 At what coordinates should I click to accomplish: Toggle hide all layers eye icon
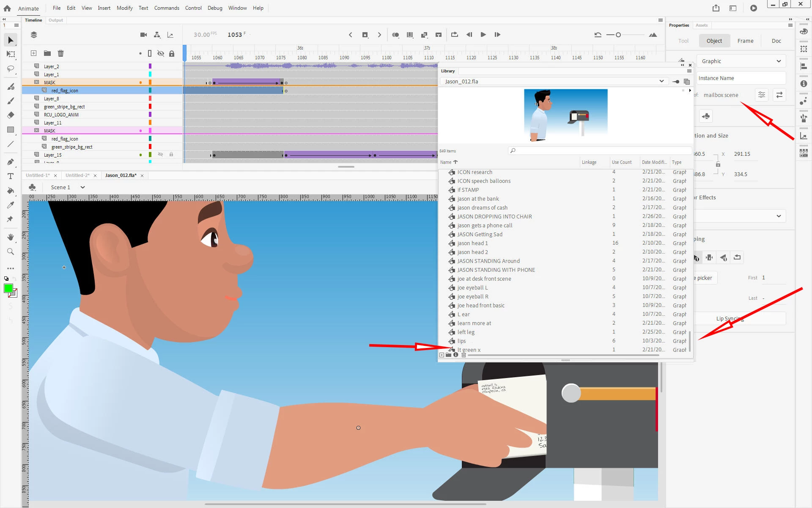pyautogui.click(x=160, y=53)
